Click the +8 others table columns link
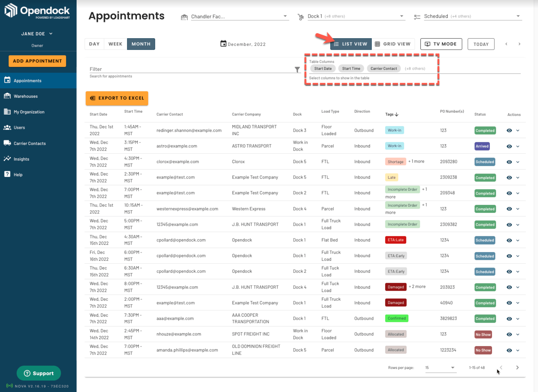Screen dimensions: 538x392 415,68
